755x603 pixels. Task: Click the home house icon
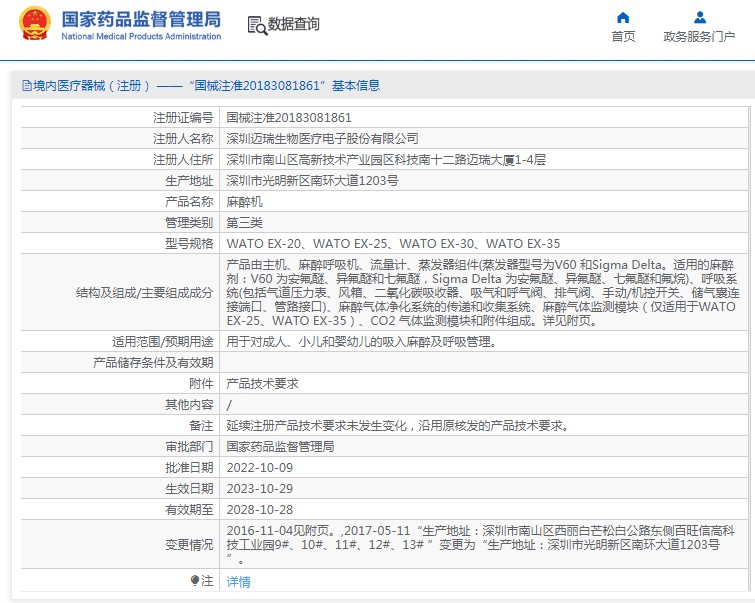tap(623, 17)
